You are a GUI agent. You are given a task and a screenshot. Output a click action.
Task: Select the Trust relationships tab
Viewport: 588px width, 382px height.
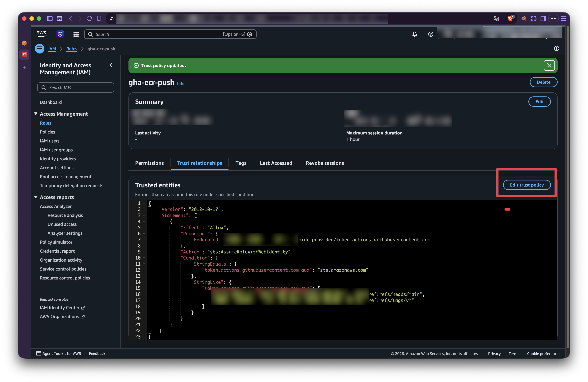pyautogui.click(x=200, y=163)
